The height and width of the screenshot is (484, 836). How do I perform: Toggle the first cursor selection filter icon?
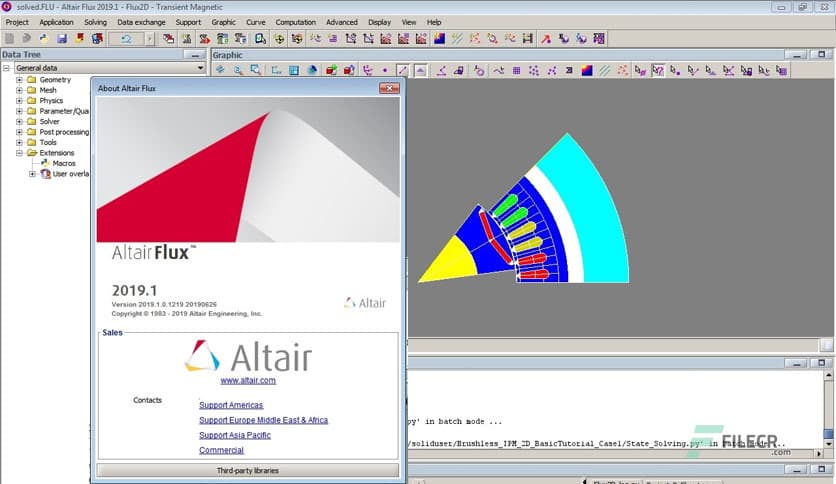(640, 70)
